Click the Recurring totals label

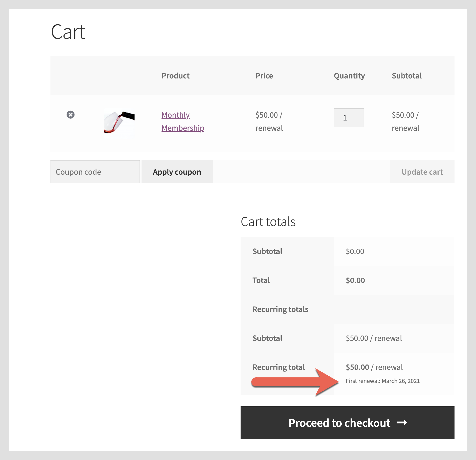(x=280, y=309)
